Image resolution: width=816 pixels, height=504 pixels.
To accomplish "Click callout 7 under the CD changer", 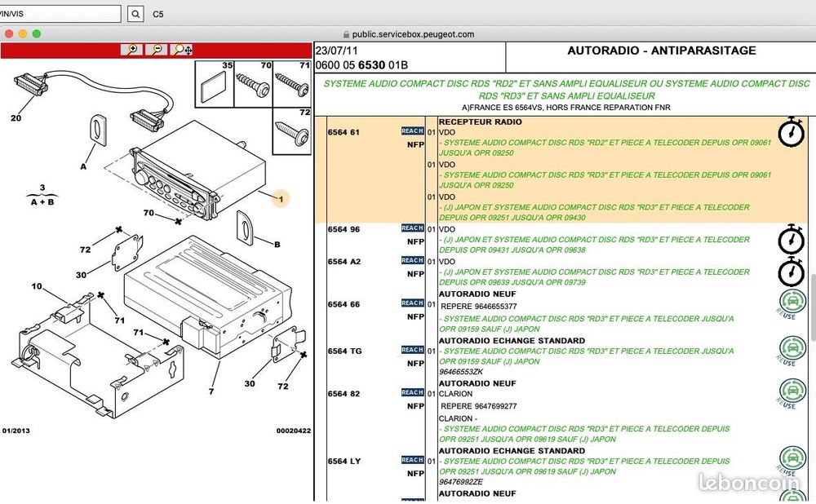I will click(211, 391).
